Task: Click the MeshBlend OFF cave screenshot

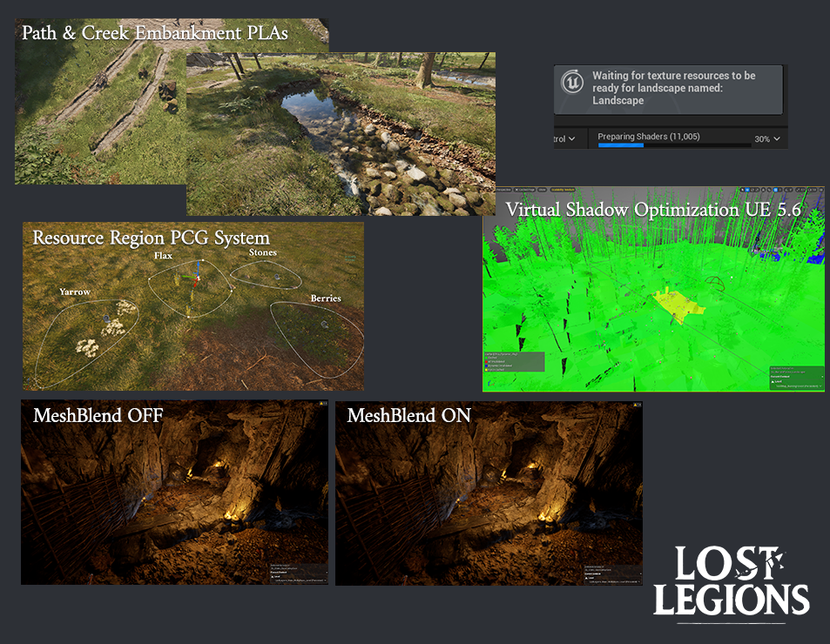Action: click(174, 492)
